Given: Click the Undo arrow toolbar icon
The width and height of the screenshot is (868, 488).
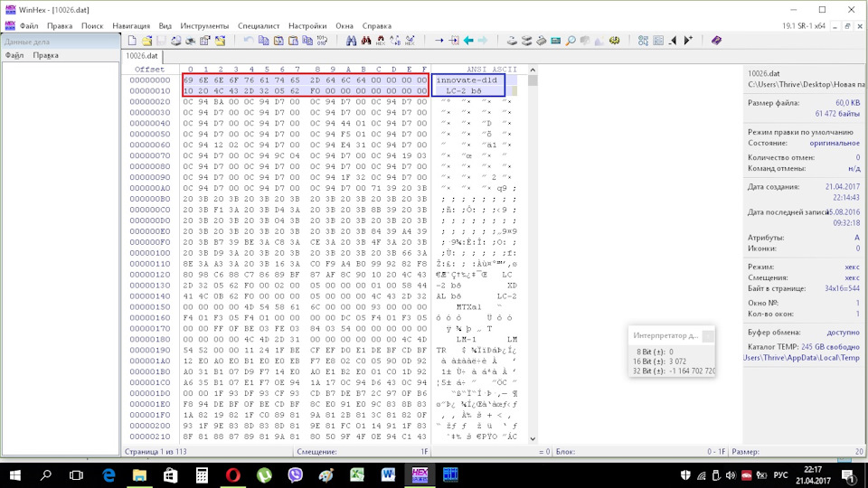Looking at the screenshot, I should (x=249, y=41).
